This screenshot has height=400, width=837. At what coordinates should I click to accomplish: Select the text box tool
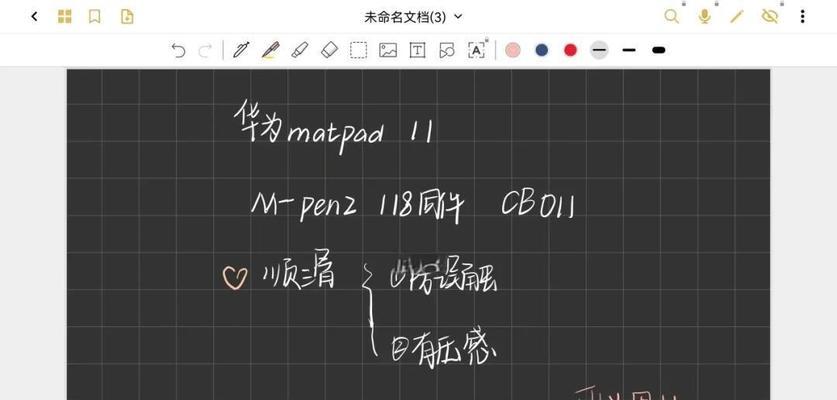click(417, 50)
